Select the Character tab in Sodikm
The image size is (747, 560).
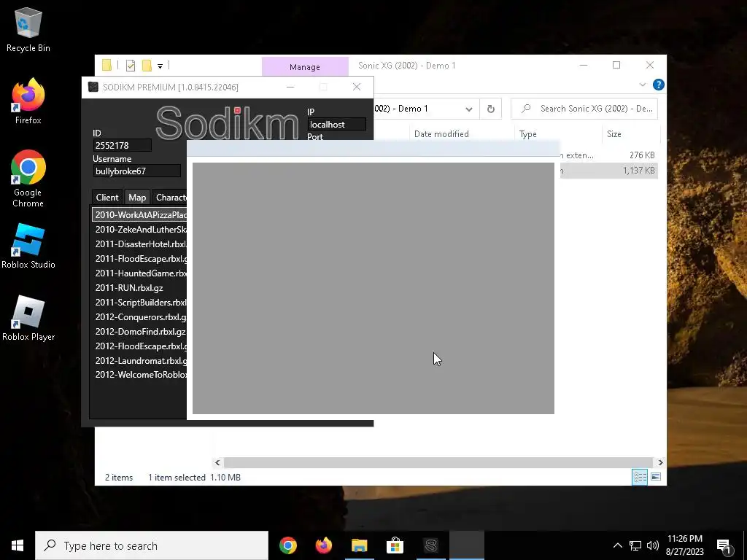(170, 197)
